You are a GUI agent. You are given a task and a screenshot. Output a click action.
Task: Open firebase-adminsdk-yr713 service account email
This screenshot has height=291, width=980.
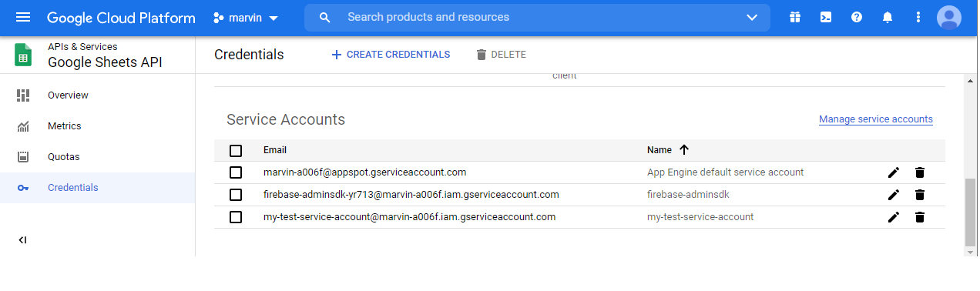[411, 195]
